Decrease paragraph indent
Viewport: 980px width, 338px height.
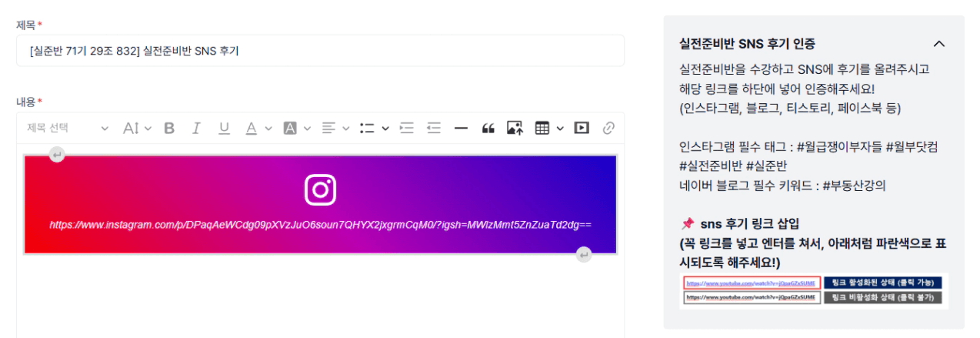(x=434, y=129)
